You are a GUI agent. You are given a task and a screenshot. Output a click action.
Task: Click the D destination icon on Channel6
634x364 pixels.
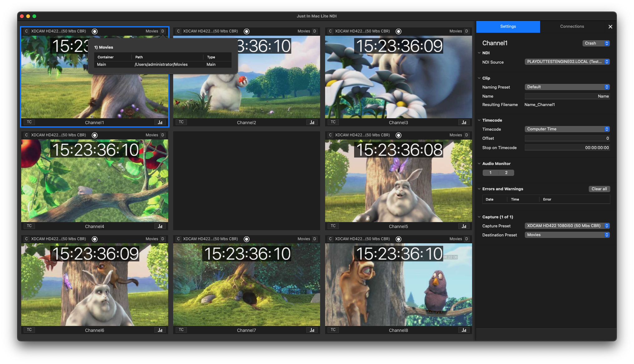click(x=163, y=239)
